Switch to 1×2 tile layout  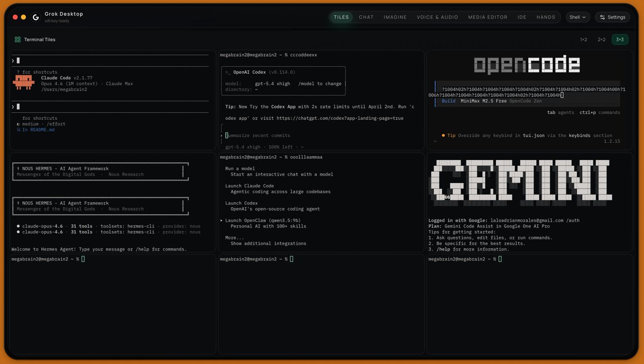click(583, 40)
